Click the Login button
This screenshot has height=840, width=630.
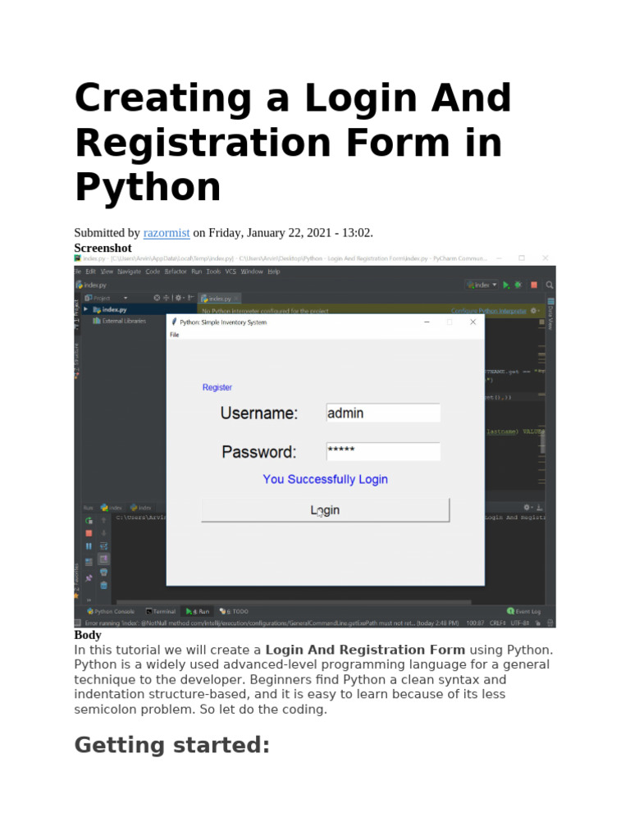[x=325, y=510]
